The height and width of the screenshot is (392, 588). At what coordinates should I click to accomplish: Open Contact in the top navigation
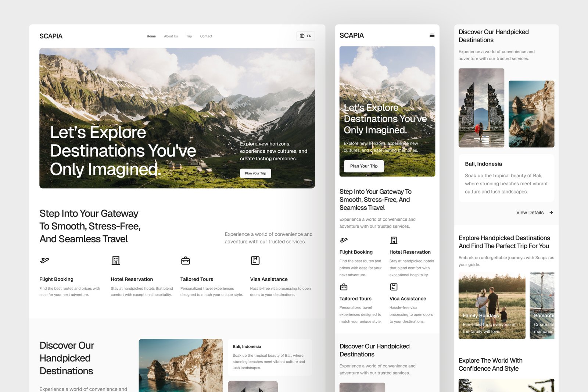point(206,36)
